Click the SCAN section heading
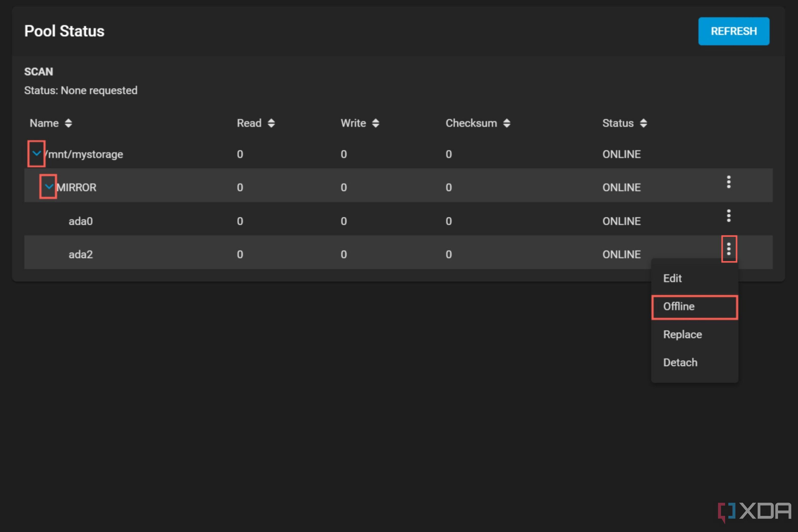The height and width of the screenshot is (532, 798). 38,72
